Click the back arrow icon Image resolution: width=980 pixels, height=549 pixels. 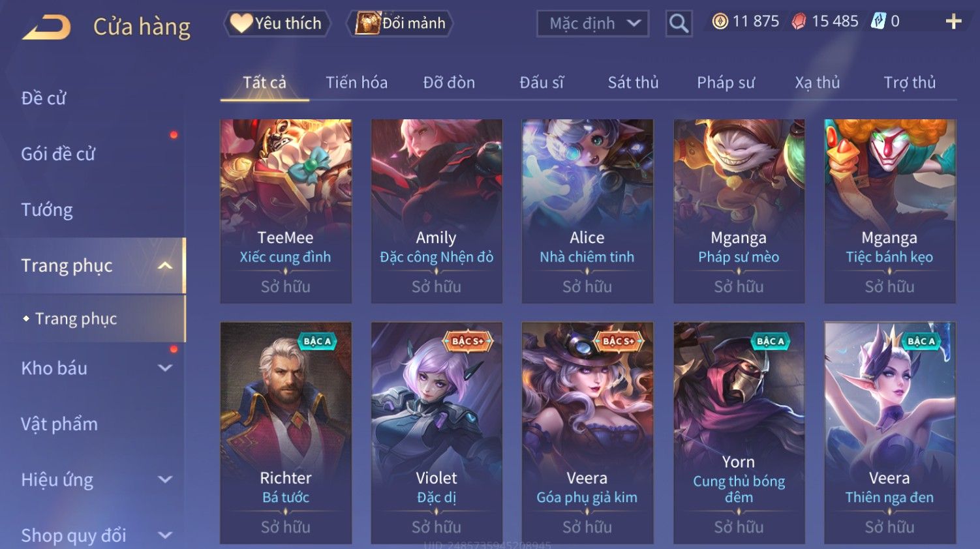coord(46,27)
